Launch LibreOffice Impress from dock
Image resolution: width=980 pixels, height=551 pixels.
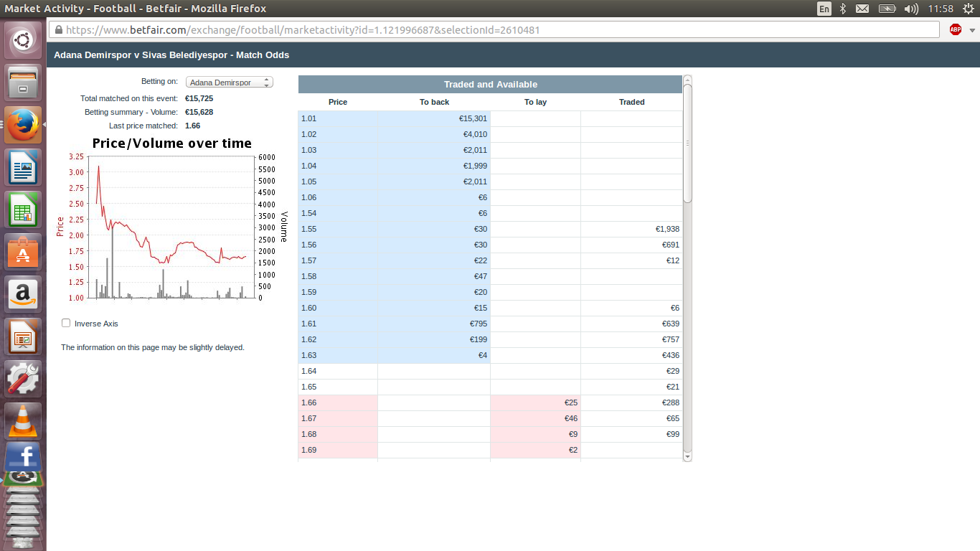coord(24,336)
